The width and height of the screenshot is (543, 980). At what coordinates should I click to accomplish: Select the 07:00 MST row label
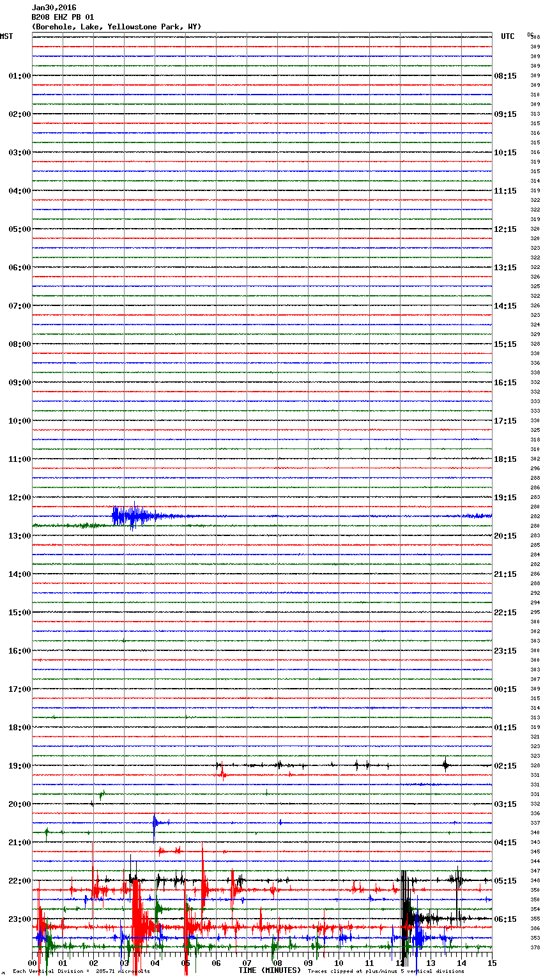(19, 306)
